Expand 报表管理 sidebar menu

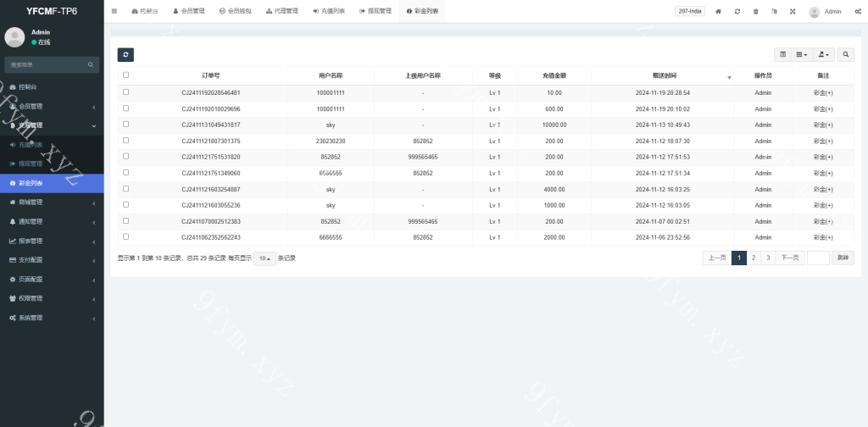[52, 241]
